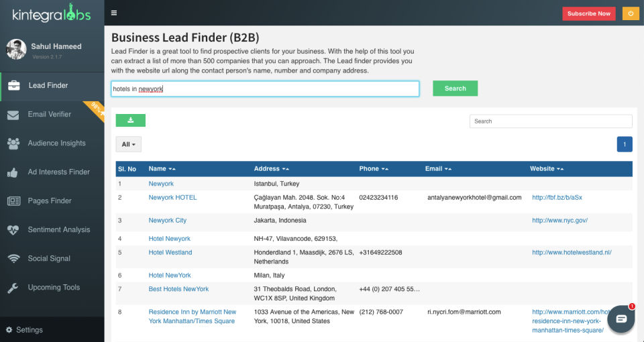Sort table by Name column
Image resolution: width=644 pixels, height=342 pixels.
pos(162,169)
